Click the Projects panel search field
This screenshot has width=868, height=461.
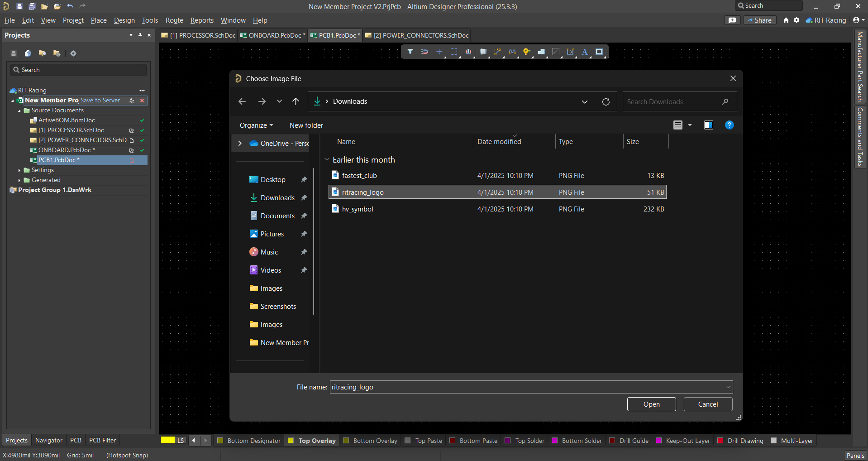click(78, 70)
